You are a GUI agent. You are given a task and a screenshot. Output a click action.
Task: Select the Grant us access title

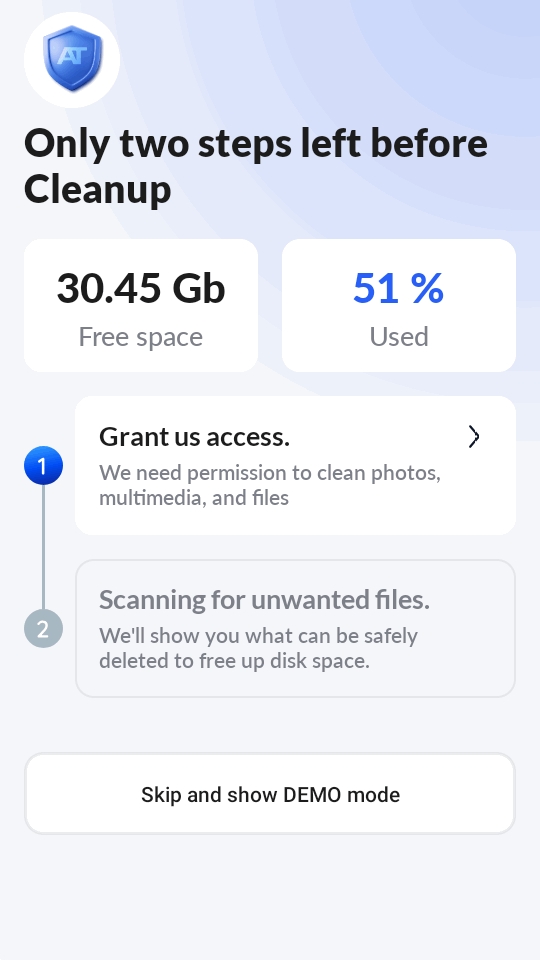coord(194,437)
